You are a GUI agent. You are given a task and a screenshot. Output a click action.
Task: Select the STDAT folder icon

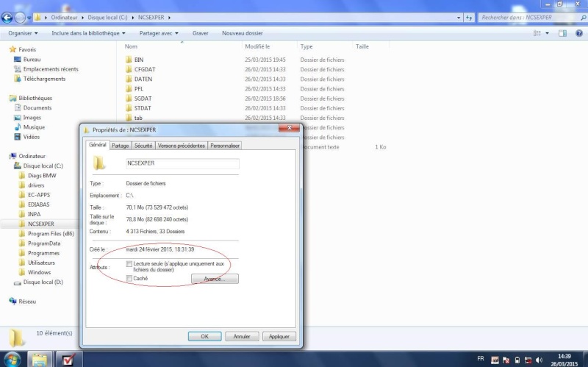click(129, 108)
